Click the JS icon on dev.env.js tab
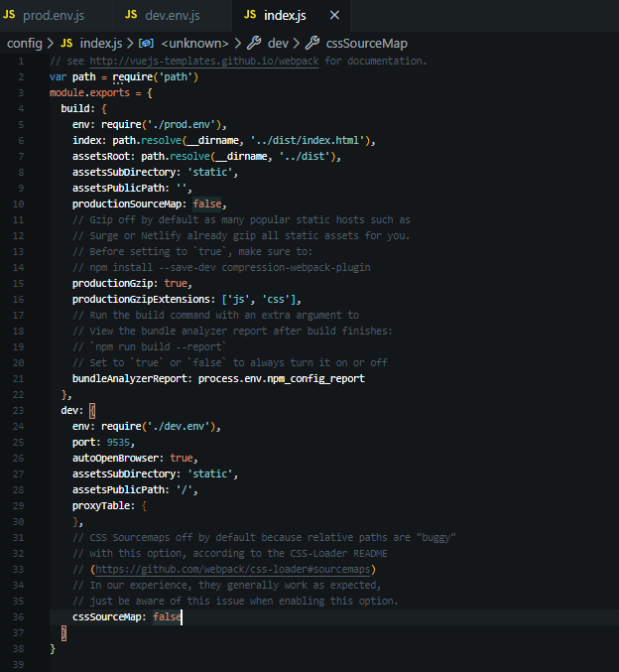This screenshot has height=672, width=619. pos(131,15)
